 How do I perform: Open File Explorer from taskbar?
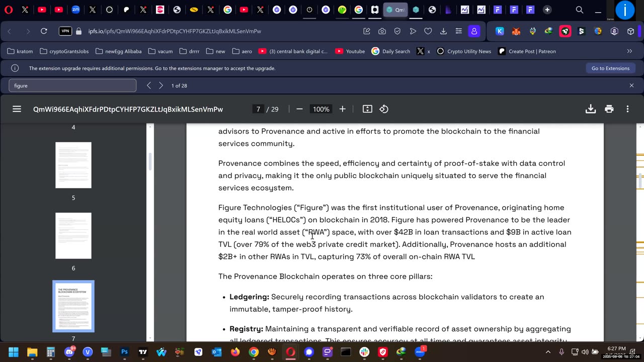[32, 352]
